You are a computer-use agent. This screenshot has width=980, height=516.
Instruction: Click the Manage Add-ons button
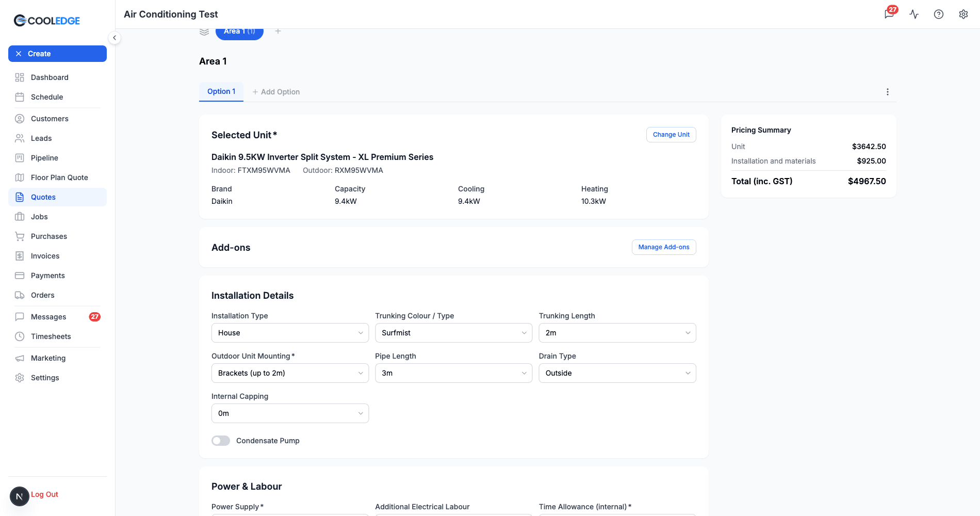(664, 247)
